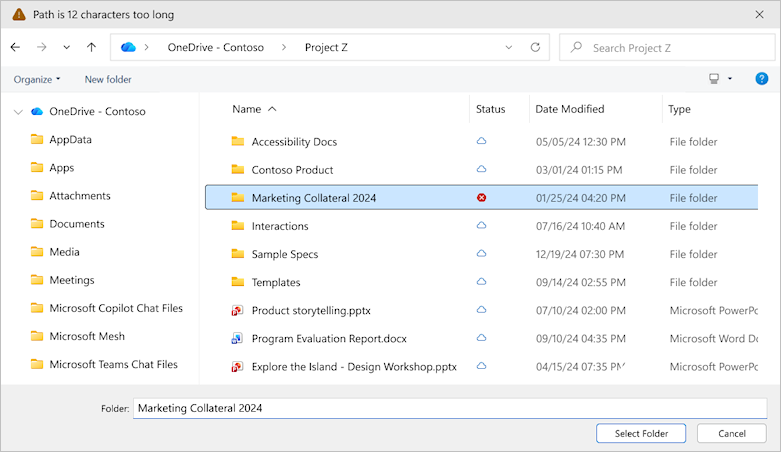
Task: Open the Organize menu
Action: (37, 79)
